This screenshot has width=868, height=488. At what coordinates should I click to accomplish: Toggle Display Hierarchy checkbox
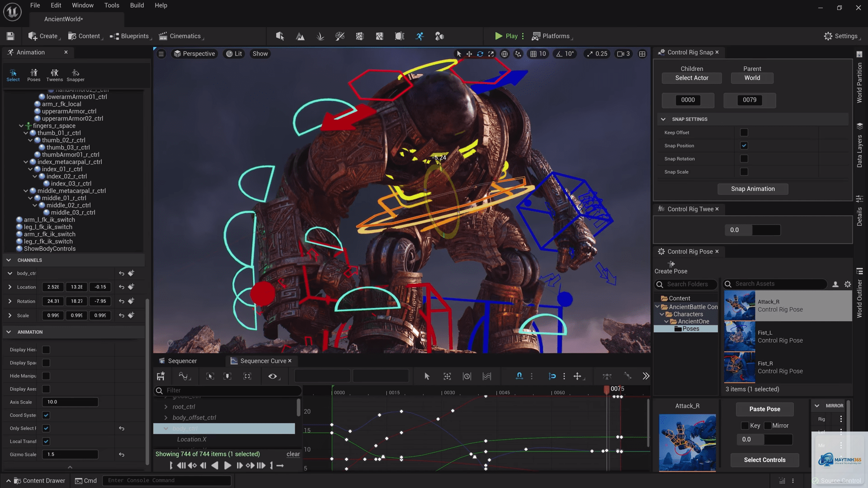[46, 350]
